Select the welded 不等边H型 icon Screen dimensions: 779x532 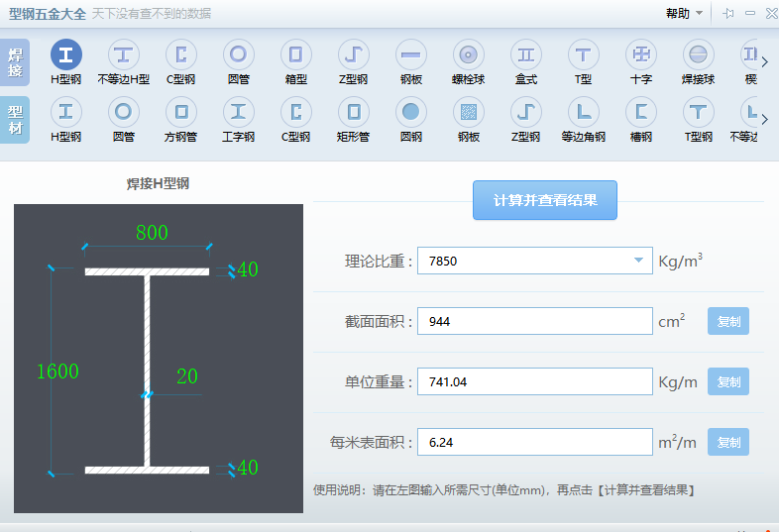(123, 54)
